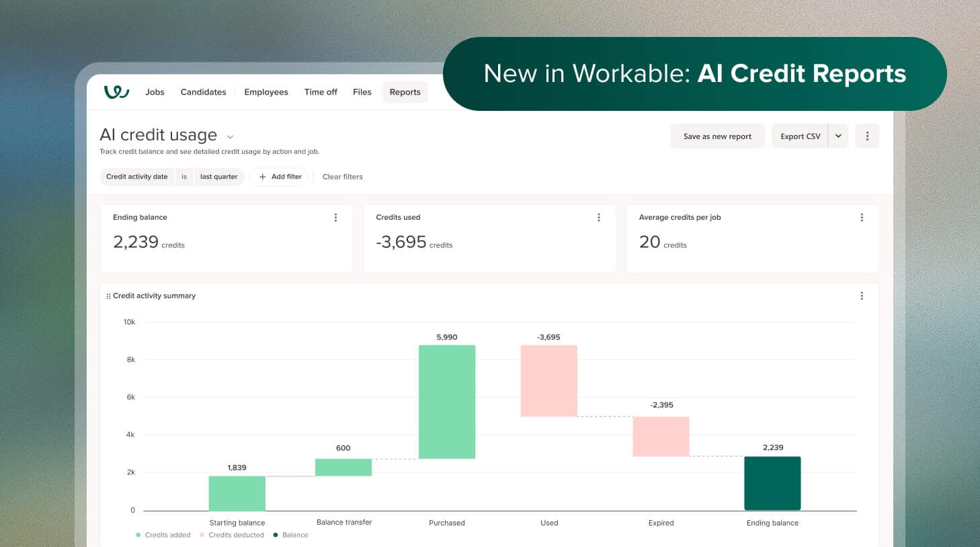This screenshot has height=547, width=980.
Task: Change the 'last quarter' filter value
Action: [x=219, y=177]
